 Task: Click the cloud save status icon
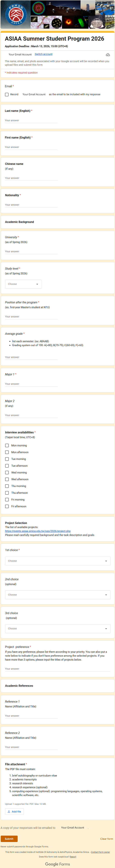(x=108, y=55)
